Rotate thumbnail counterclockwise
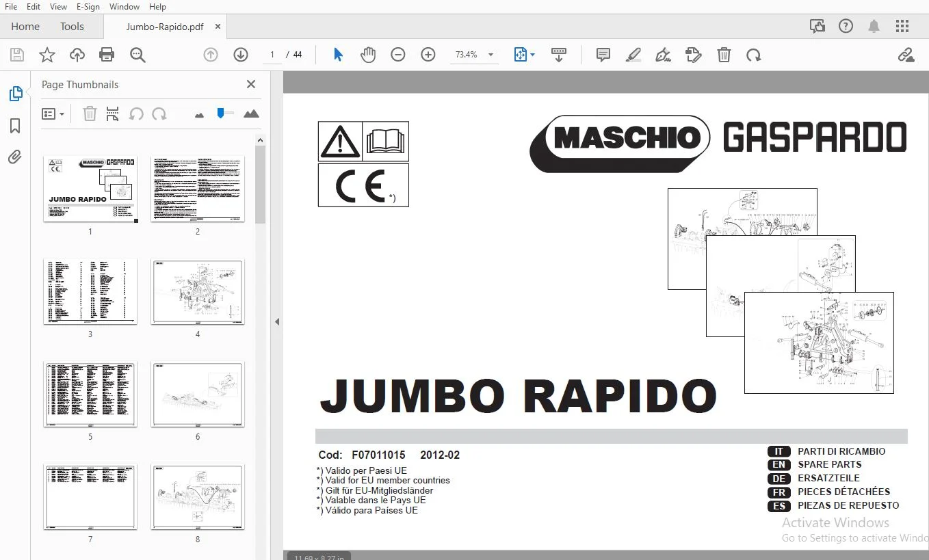The image size is (929, 560). (136, 114)
